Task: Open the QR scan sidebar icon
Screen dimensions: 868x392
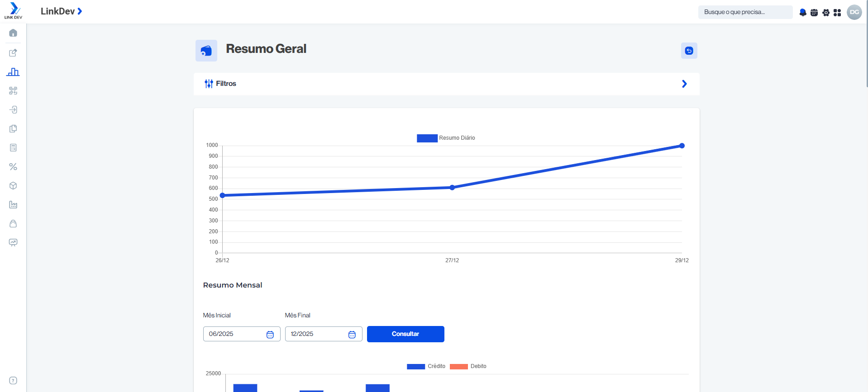Action: 13,91
